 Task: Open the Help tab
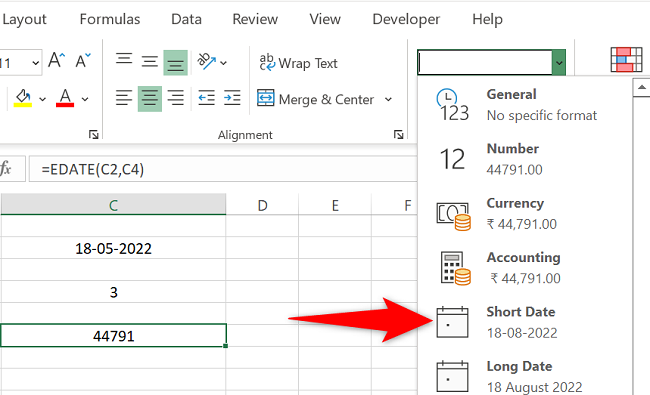click(x=488, y=19)
